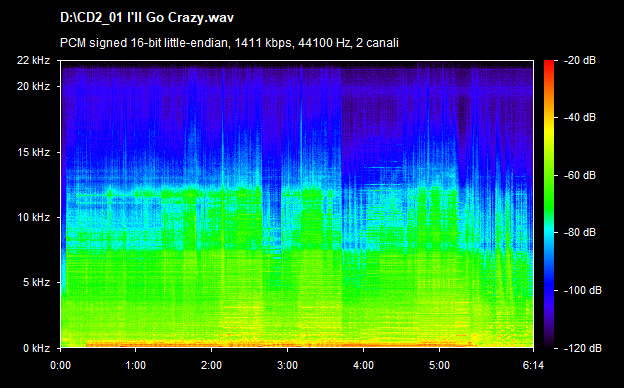Click the 5 kHz frequency axis label
Image resolution: width=624 pixels, height=388 pixels.
36,283
